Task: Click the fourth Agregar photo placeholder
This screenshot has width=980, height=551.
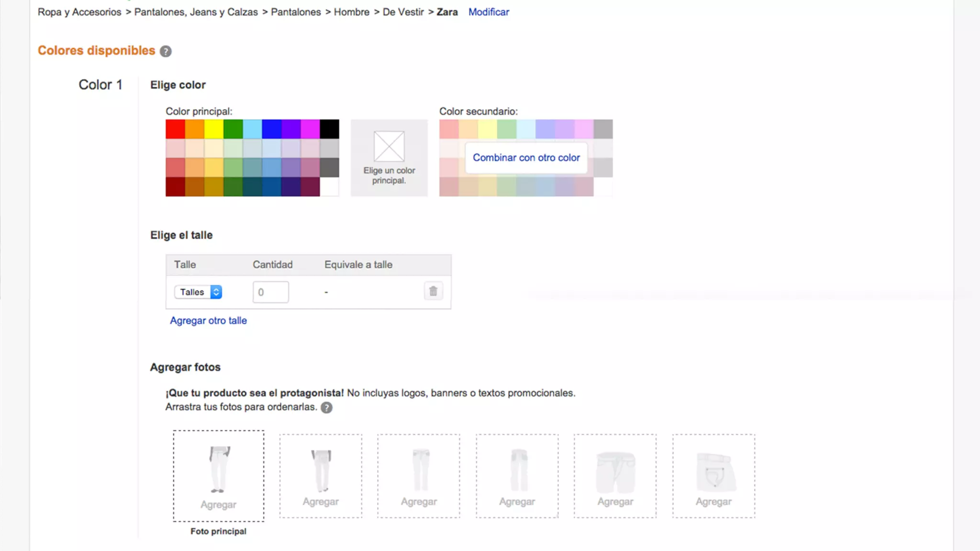Action: click(x=517, y=476)
